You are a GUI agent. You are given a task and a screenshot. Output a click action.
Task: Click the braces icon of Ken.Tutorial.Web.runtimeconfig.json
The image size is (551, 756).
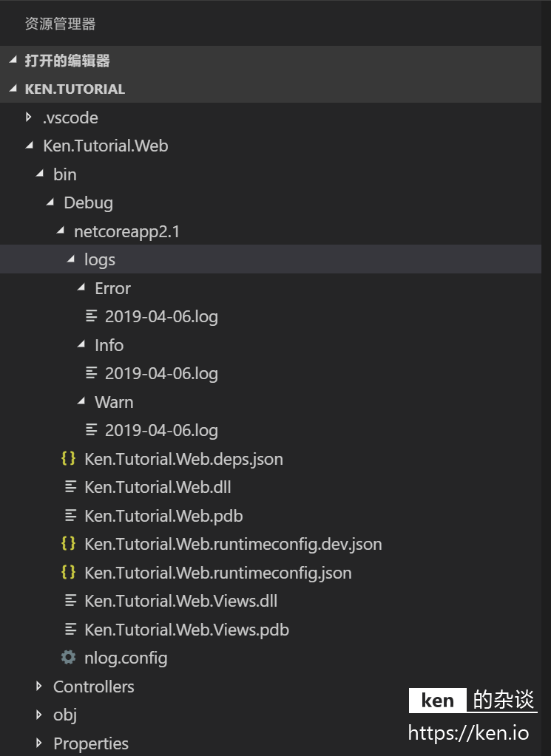69,572
